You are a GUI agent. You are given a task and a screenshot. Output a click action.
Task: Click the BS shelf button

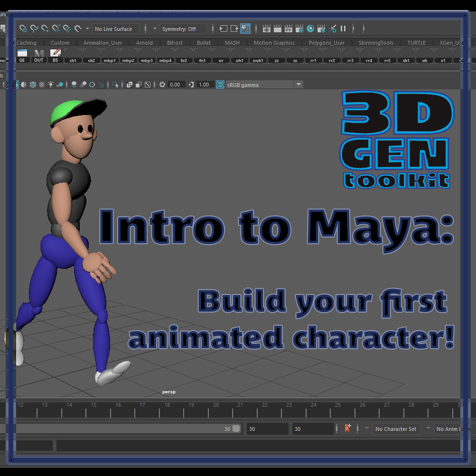click(55, 56)
